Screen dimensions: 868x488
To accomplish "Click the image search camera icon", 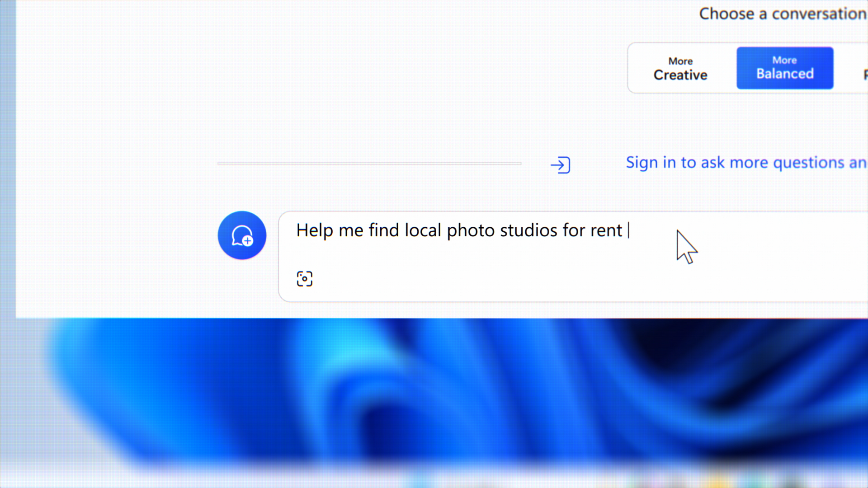I will coord(305,279).
